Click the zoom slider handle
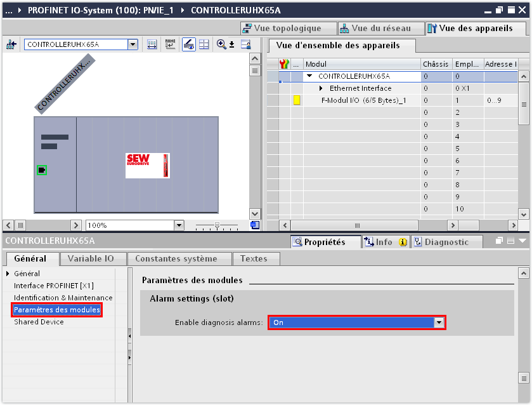The height and width of the screenshot is (405, 532). pyautogui.click(x=217, y=225)
